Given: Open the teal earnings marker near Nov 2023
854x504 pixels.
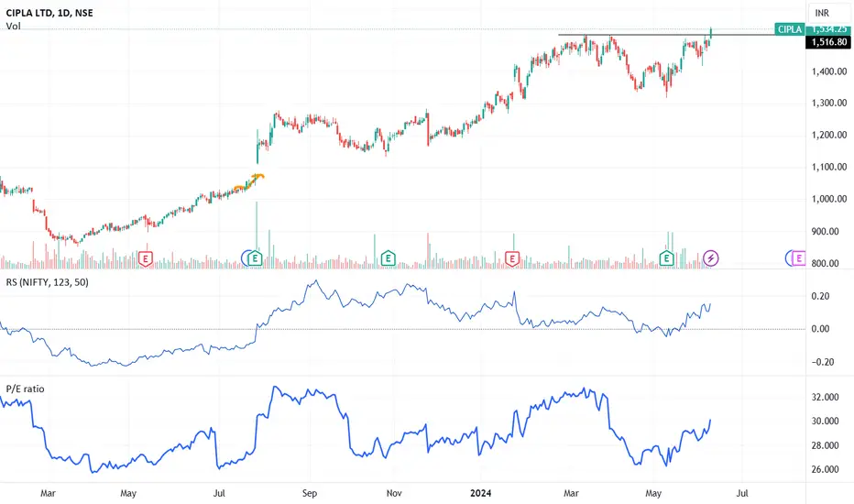Looking at the screenshot, I should [388, 257].
